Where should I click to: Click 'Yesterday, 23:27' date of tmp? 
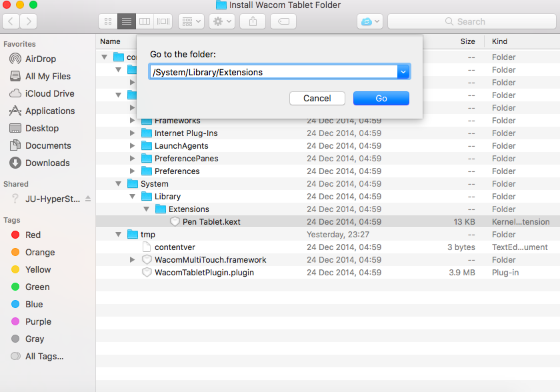(x=338, y=235)
